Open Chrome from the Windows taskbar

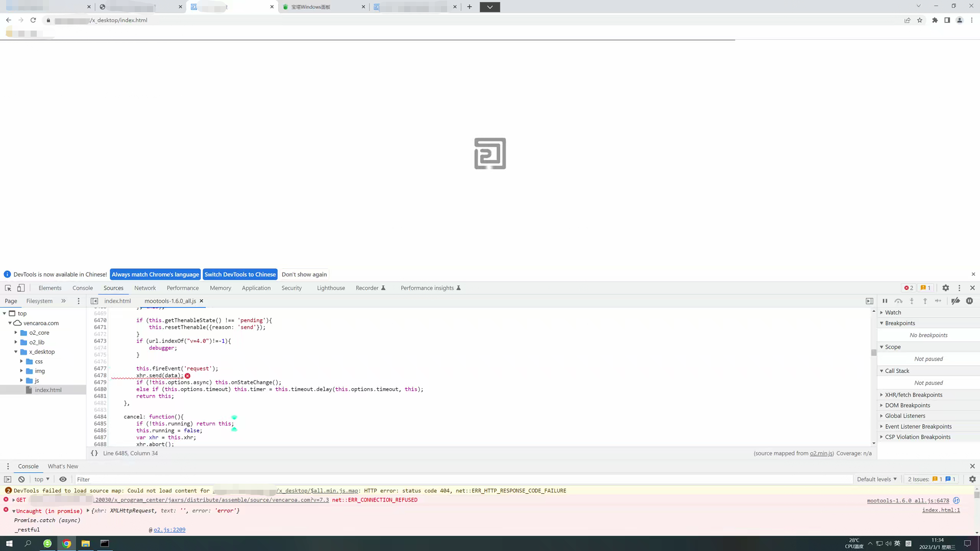tap(66, 543)
